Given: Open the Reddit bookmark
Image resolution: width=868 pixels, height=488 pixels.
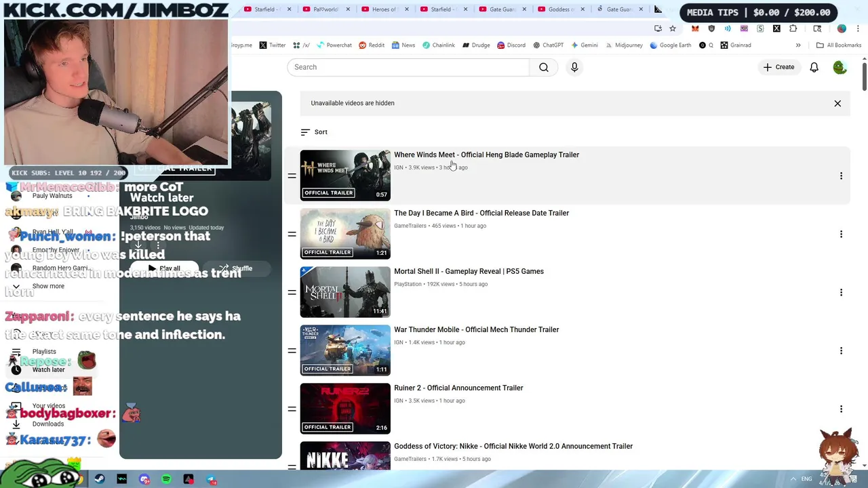Looking at the screenshot, I should point(372,45).
